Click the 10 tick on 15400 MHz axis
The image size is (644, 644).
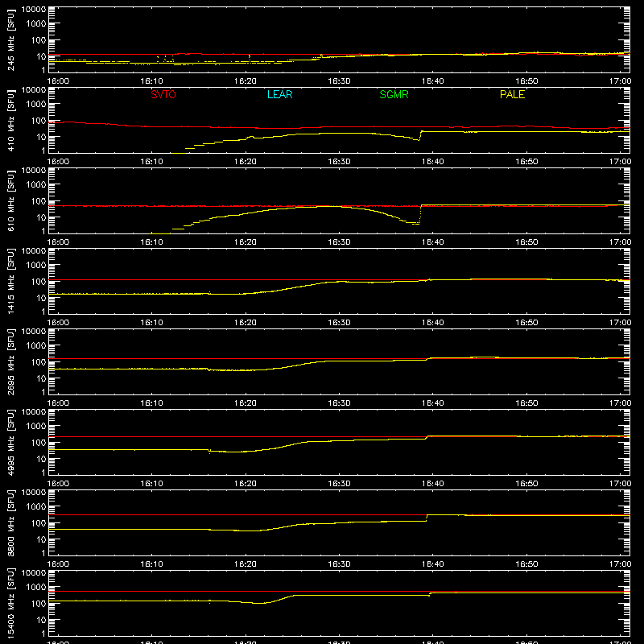(x=41, y=620)
